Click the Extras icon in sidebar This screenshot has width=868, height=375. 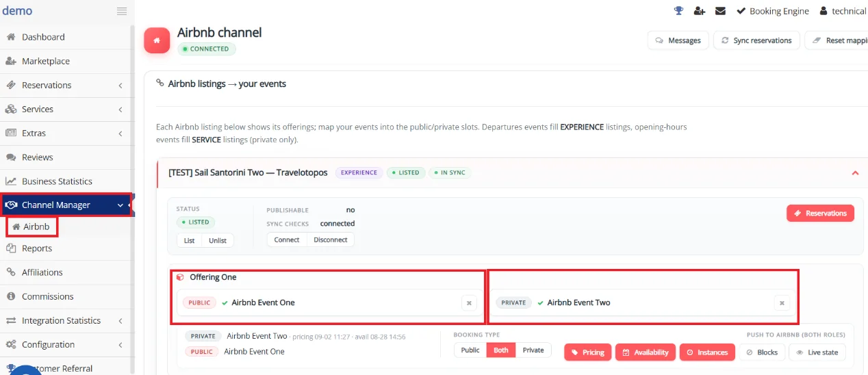(x=11, y=133)
